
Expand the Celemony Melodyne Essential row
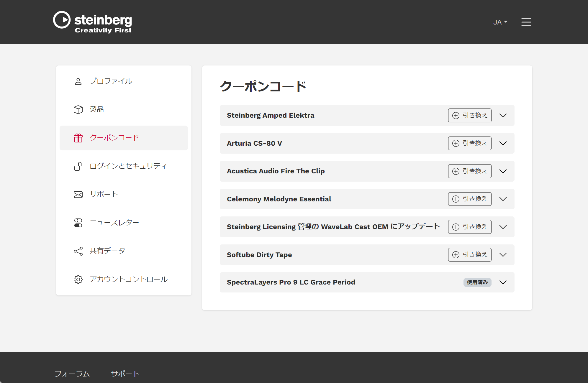[x=503, y=199]
